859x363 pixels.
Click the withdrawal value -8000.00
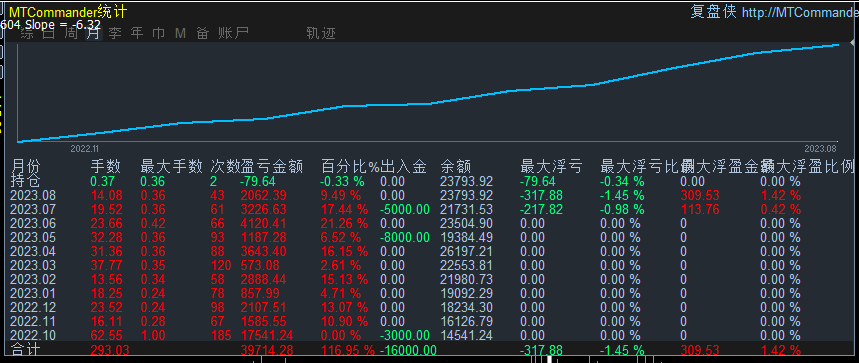(405, 238)
